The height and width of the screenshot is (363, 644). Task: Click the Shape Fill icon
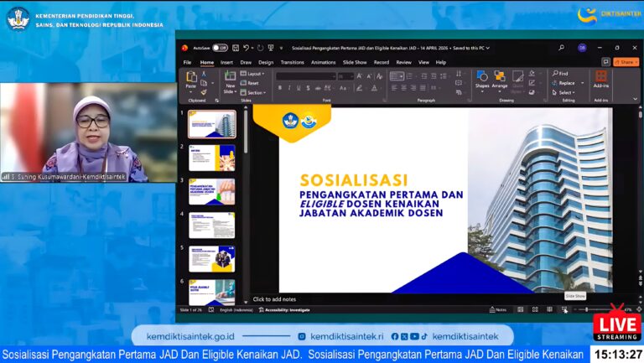point(532,74)
